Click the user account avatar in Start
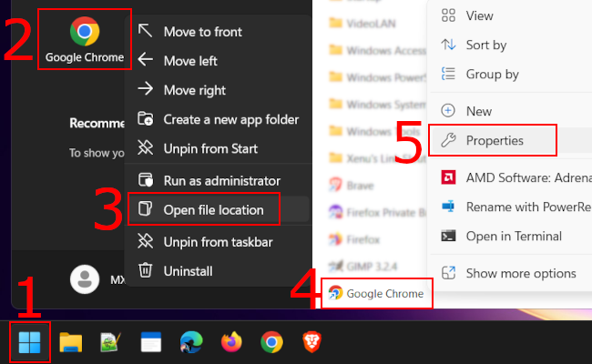 (85, 279)
